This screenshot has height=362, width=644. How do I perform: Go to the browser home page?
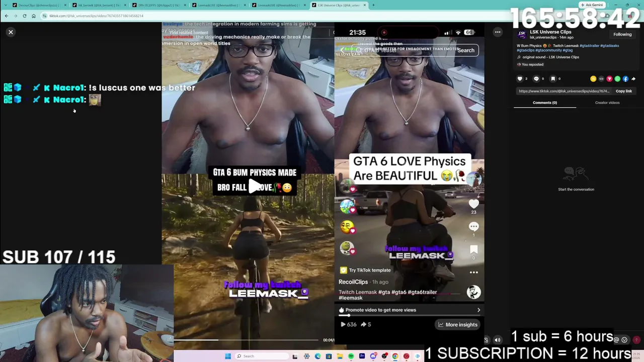pos(33,16)
